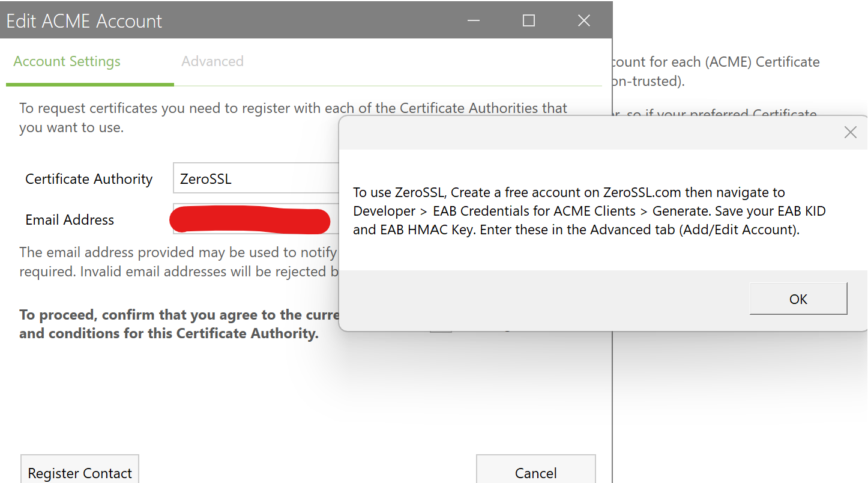Screen dimensions: 868x483
Task: Minimize the Edit ACME Account window
Action: [x=474, y=21]
